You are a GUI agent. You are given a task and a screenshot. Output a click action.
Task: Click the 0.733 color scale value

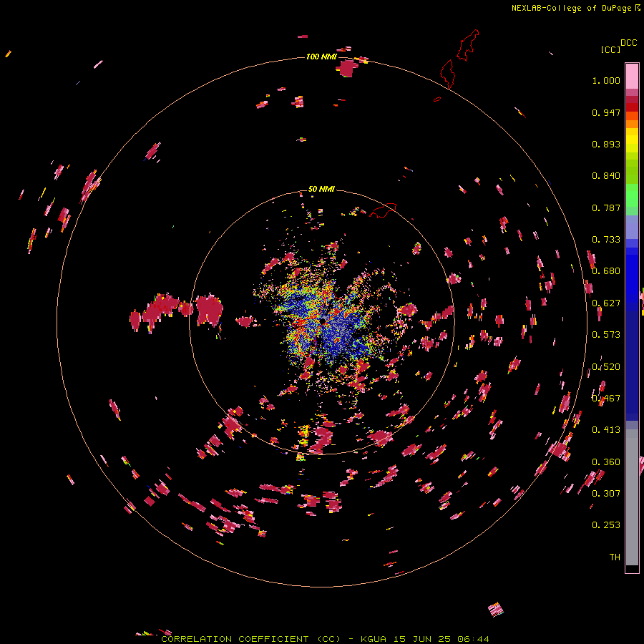(606, 240)
